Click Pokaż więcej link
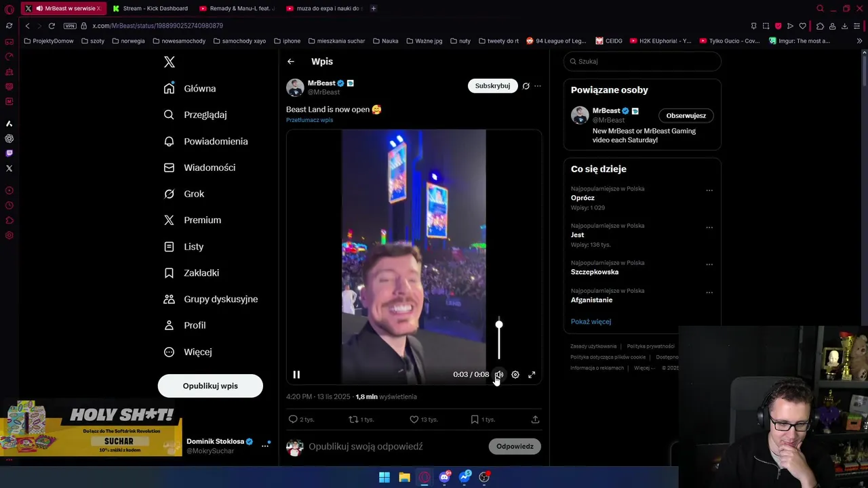The image size is (868, 488). pyautogui.click(x=591, y=322)
